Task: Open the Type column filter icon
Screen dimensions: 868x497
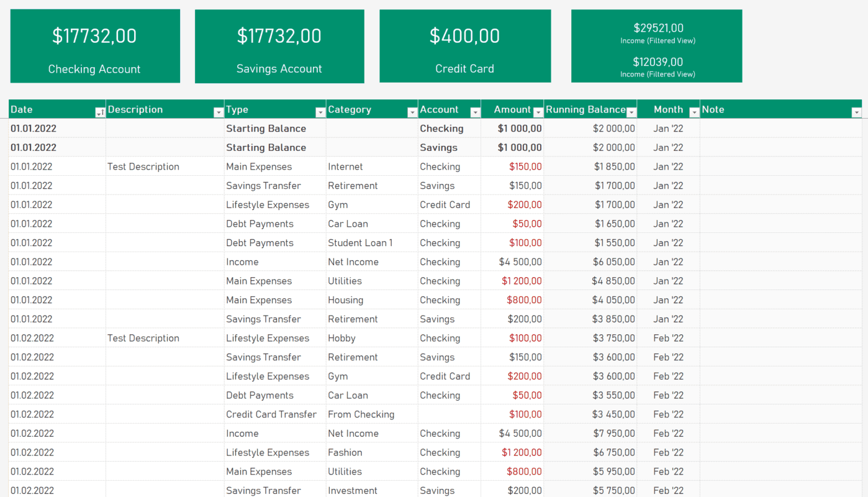Action: pyautogui.click(x=320, y=112)
